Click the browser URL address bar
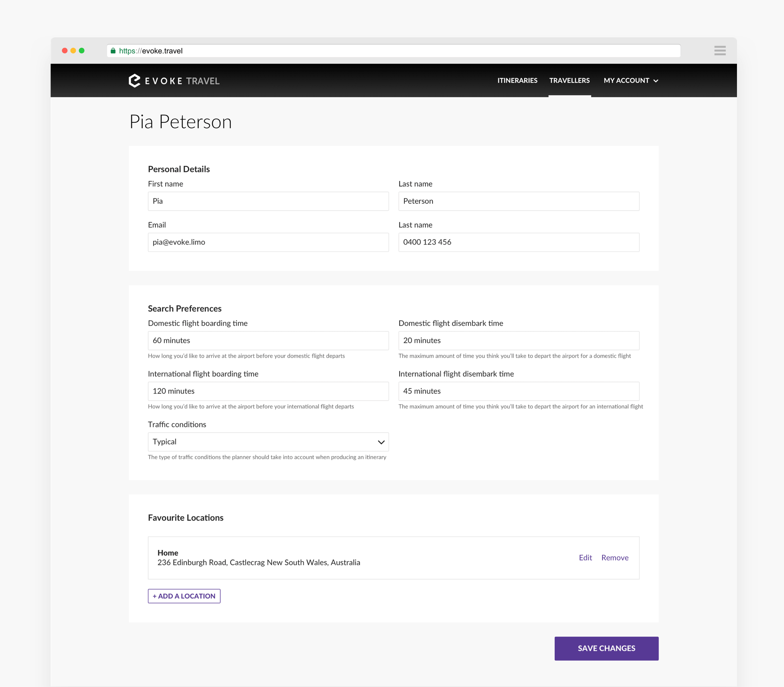 pyautogui.click(x=393, y=51)
